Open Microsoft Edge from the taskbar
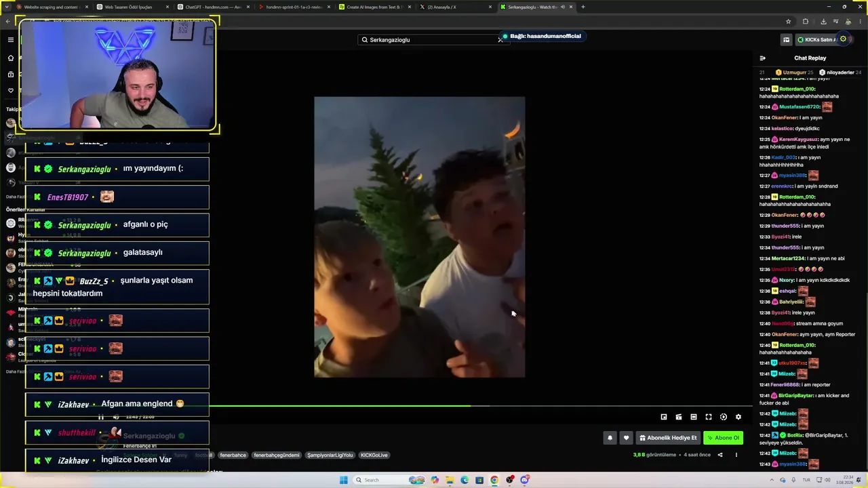Image resolution: width=868 pixels, height=488 pixels. click(x=465, y=480)
